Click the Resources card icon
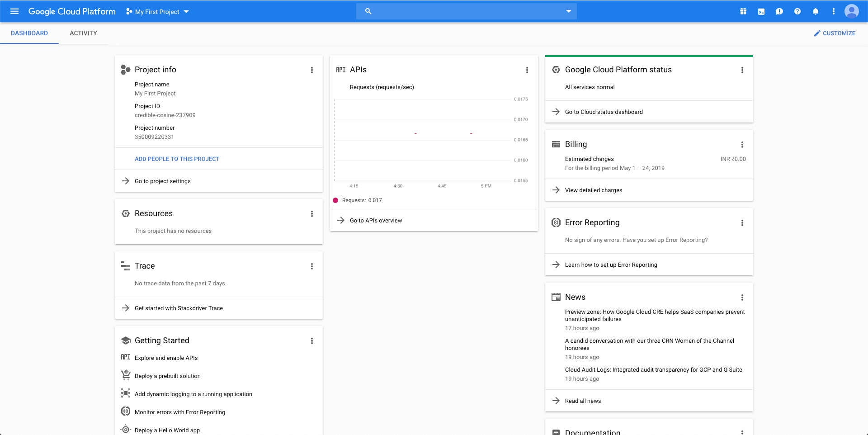 [x=126, y=213]
